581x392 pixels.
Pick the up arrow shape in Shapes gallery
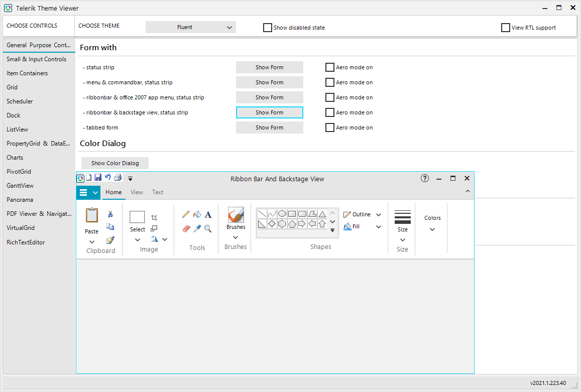322,224
